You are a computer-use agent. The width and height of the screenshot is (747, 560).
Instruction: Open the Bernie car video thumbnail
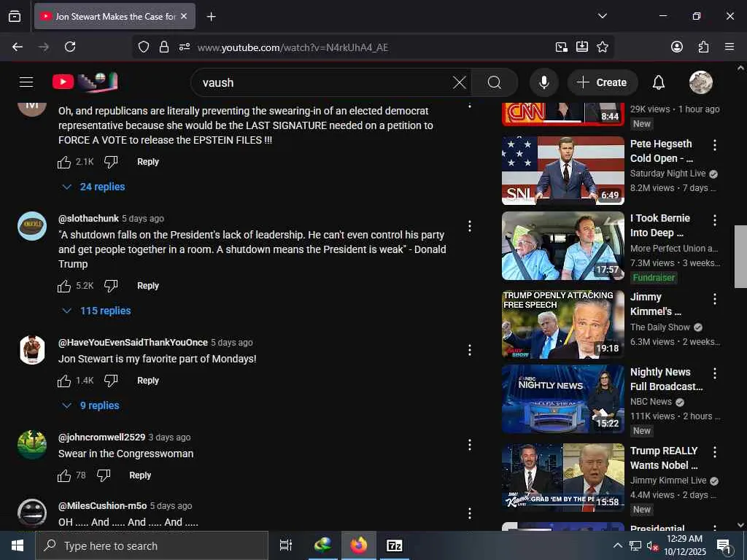click(x=562, y=246)
